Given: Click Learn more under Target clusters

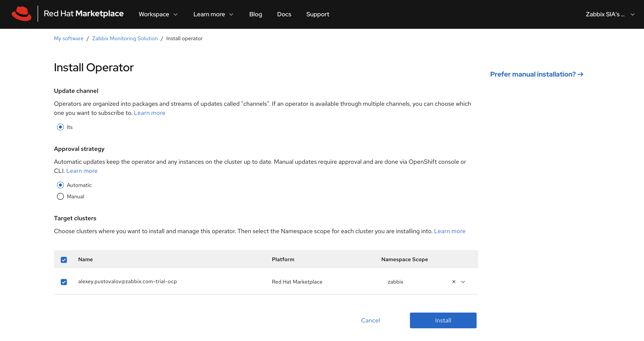Looking at the screenshot, I should pyautogui.click(x=450, y=231).
